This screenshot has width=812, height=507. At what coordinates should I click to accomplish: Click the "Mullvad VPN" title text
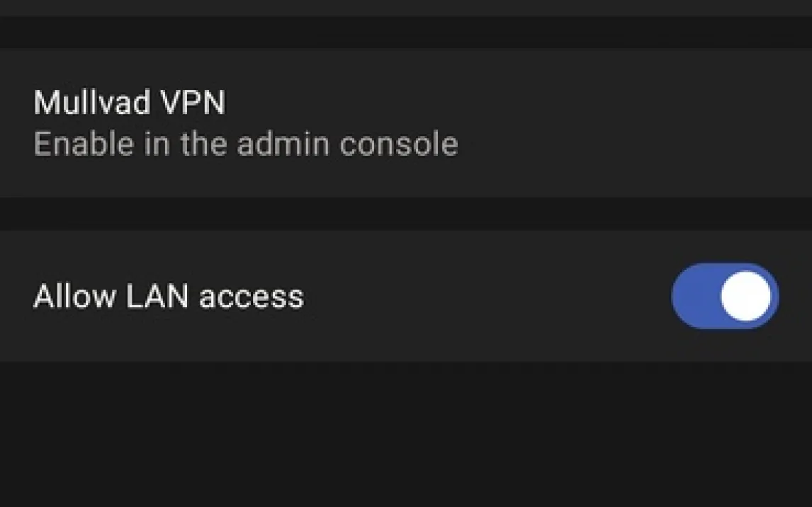click(130, 102)
